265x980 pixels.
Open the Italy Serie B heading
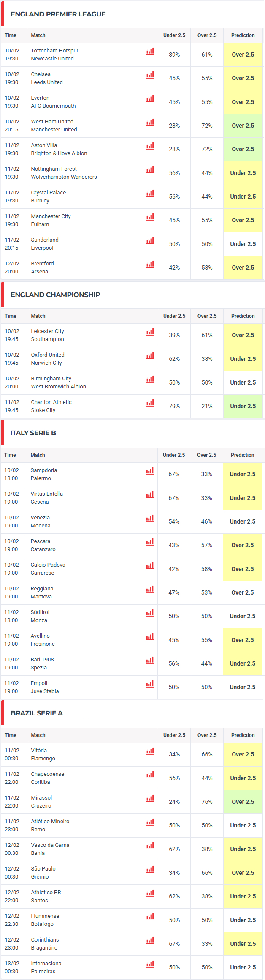coord(33,433)
